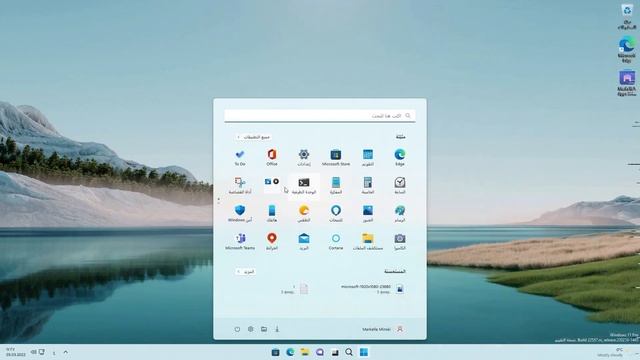Image resolution: width=640 pixels, height=360 pixels.
Task: Open the Mail pinned app
Action: (x=304, y=241)
